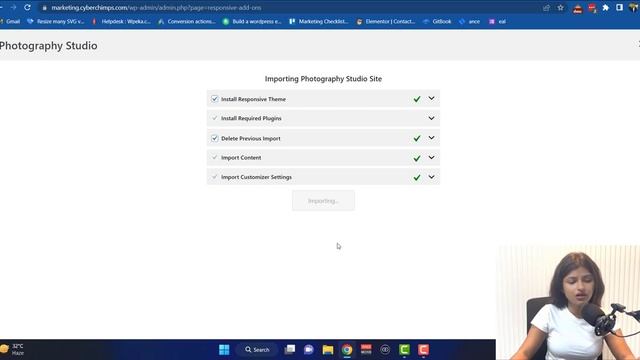Image resolution: width=640 pixels, height=360 pixels.
Task: Expand Install Responsive Theme details
Action: pos(431,98)
